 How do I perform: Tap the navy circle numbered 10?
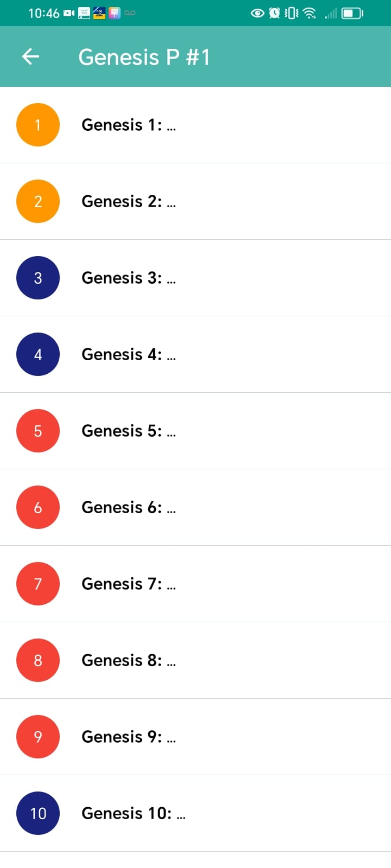[x=38, y=813]
